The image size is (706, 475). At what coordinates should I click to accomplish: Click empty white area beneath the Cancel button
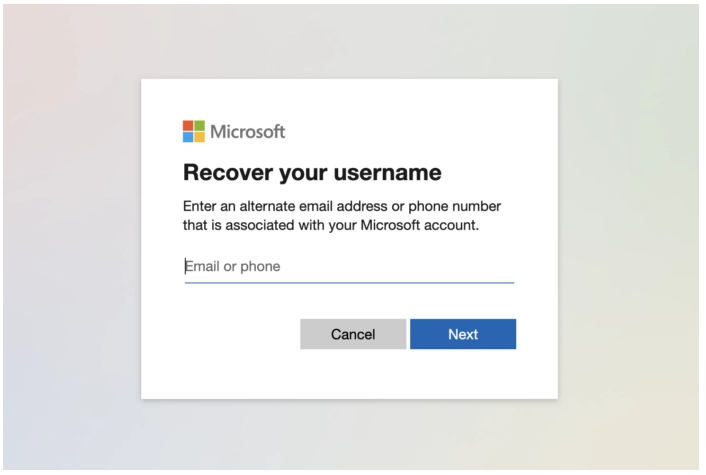coord(352,375)
